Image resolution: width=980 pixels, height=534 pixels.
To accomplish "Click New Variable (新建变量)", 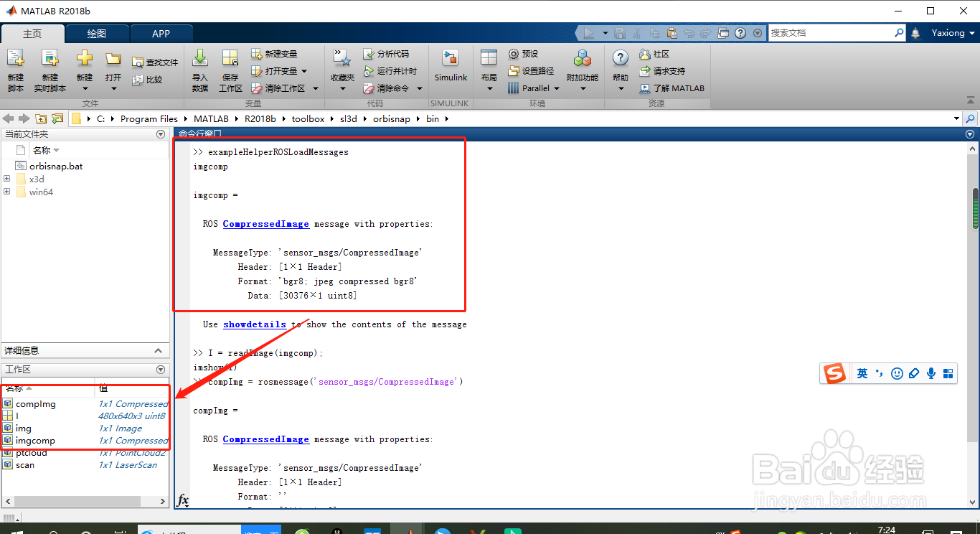I will point(274,54).
